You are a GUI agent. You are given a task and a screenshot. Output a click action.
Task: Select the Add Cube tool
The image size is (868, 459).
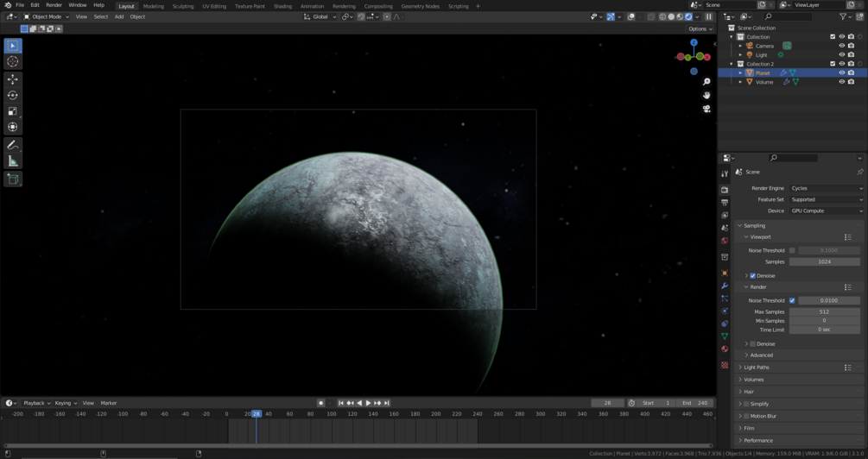pos(13,179)
